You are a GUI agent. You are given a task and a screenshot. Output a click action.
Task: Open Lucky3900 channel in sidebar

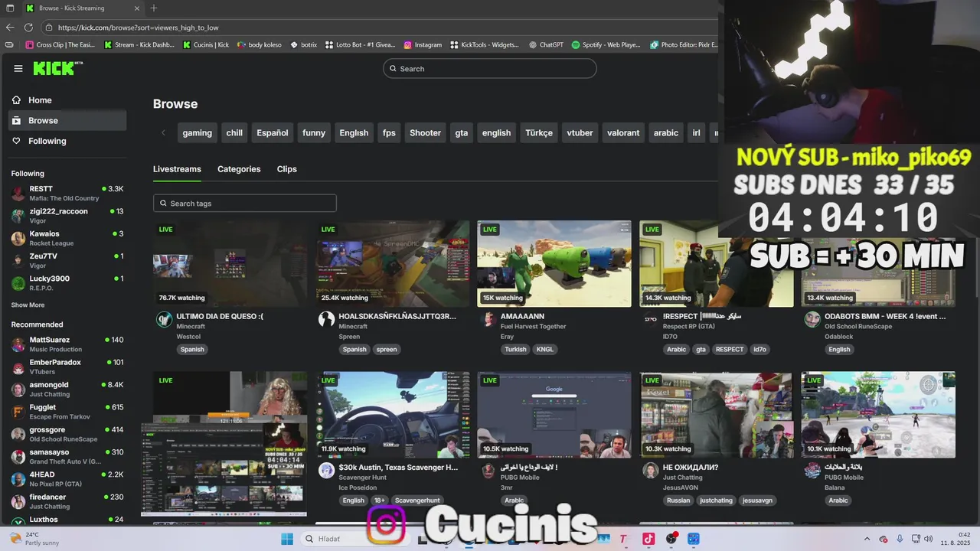point(67,283)
